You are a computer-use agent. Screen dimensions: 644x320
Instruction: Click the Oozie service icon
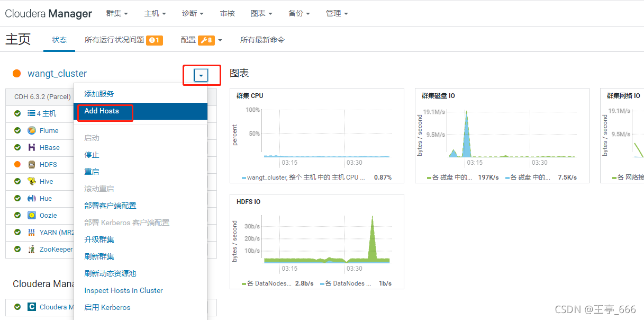[x=32, y=215]
